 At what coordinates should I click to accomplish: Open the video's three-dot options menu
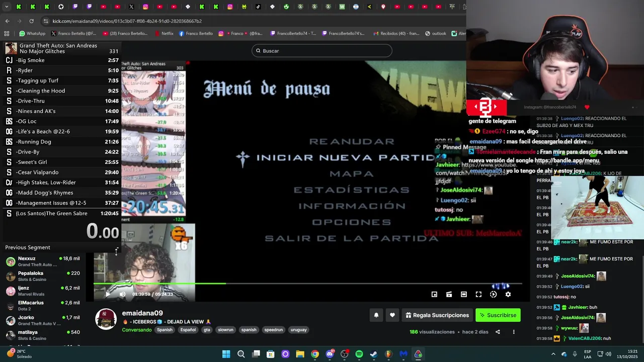pos(514,332)
